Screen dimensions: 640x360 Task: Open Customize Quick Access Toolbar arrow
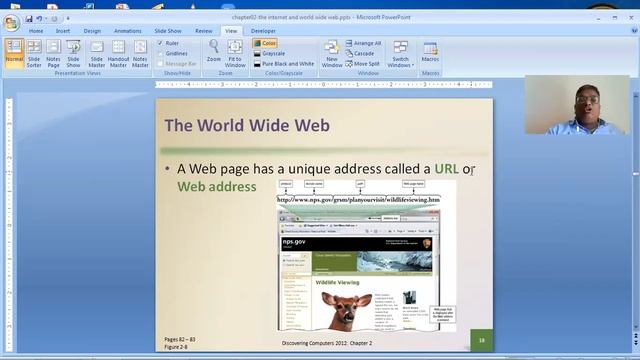tap(68, 19)
